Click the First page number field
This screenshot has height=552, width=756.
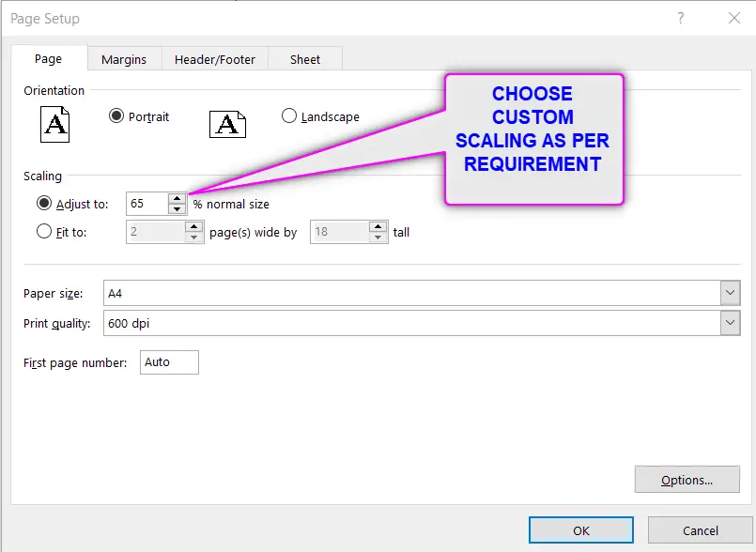169,362
